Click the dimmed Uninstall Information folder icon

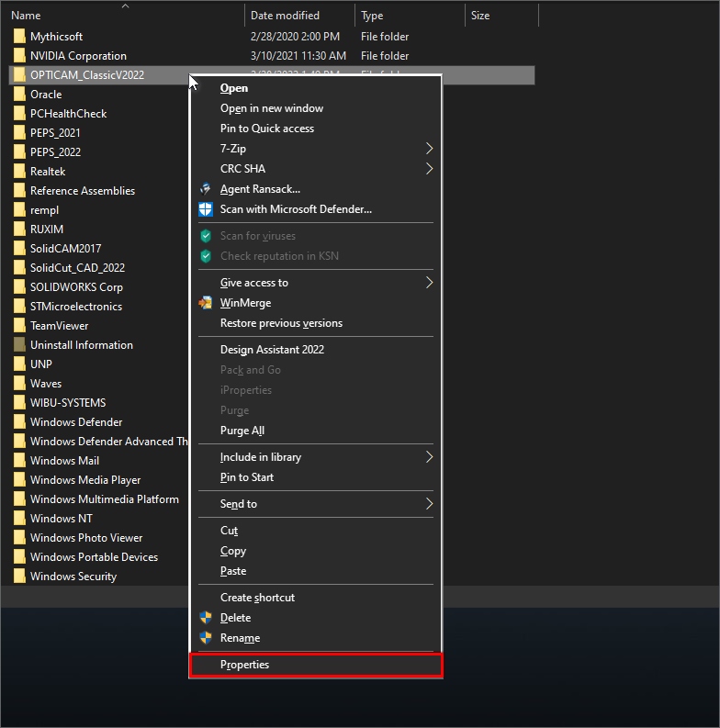[x=19, y=345]
